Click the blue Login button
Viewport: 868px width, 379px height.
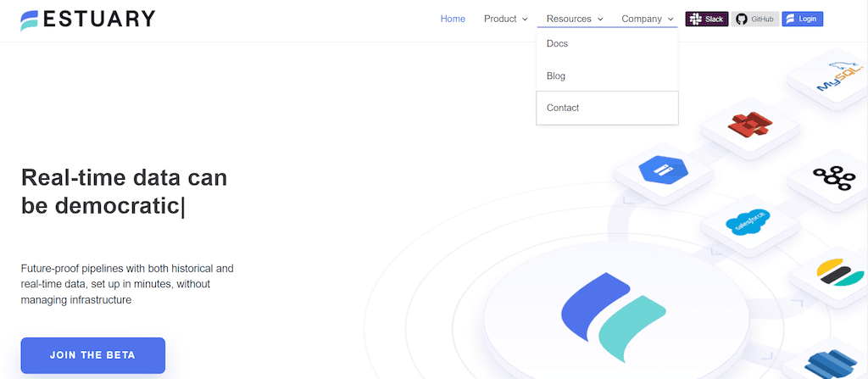point(802,19)
